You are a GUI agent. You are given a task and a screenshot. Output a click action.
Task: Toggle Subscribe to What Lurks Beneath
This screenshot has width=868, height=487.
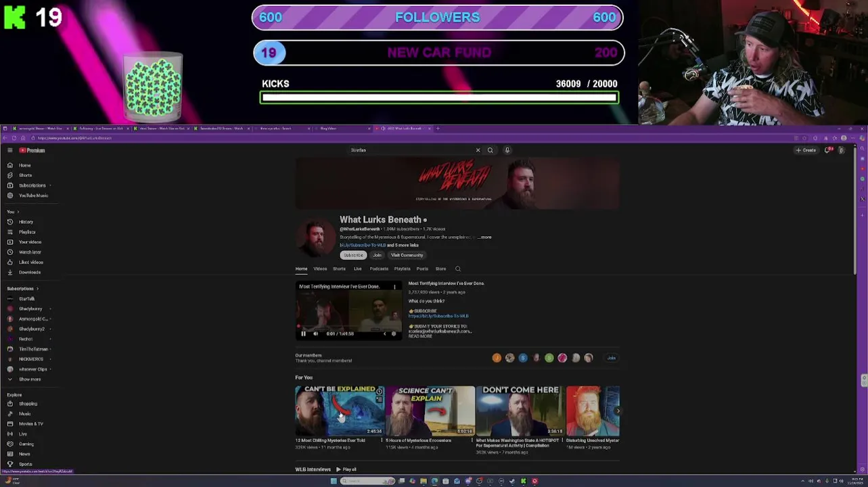tap(353, 255)
